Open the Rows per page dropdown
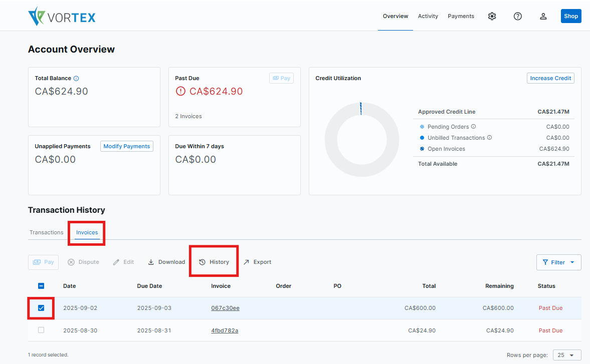The height and width of the screenshot is (364, 590). pos(566,355)
